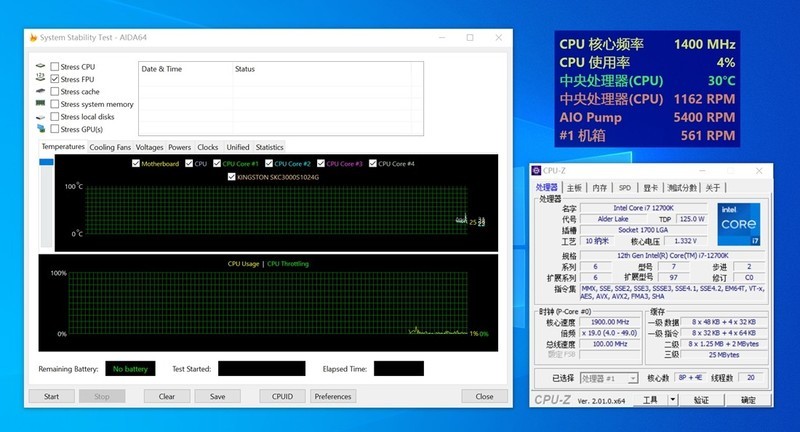Click the AIDA64 flame icon in title bar
This screenshot has width=800, height=432.
[34, 37]
